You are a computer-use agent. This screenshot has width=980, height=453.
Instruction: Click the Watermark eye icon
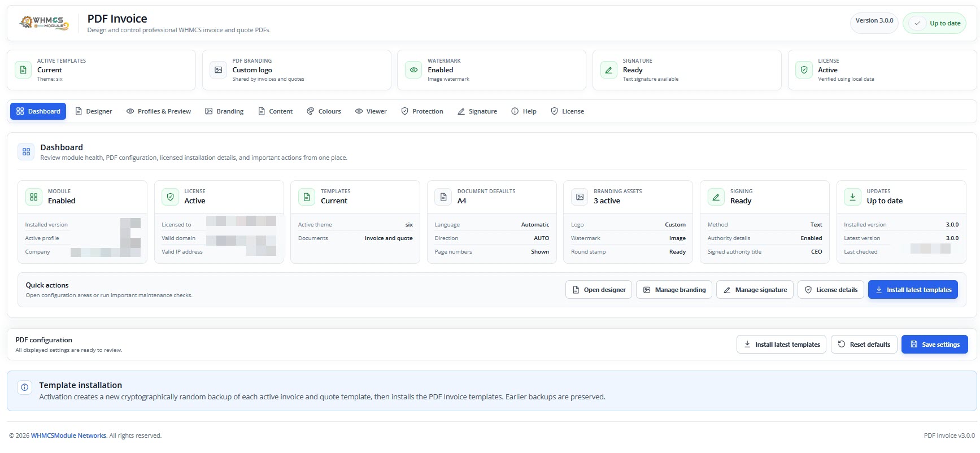point(413,70)
